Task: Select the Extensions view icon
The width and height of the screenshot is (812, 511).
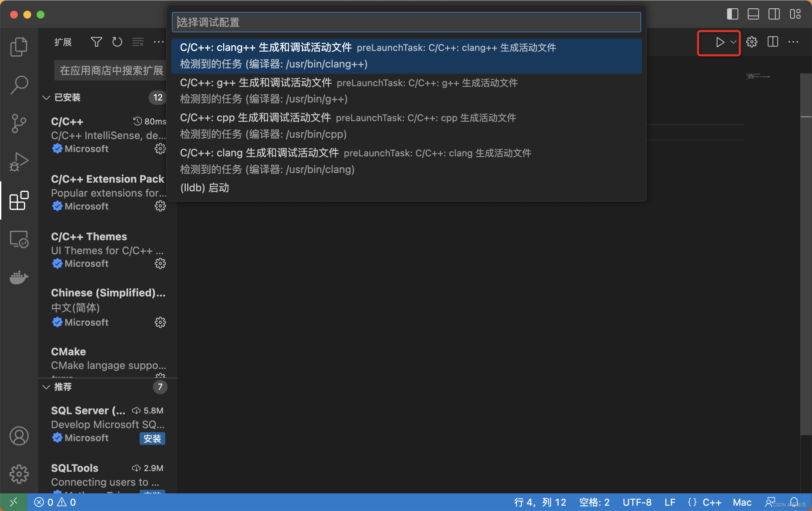Action: [19, 200]
